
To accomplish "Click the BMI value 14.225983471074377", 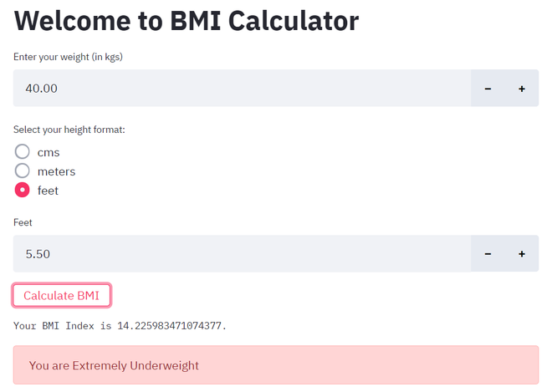I will (171, 324).
